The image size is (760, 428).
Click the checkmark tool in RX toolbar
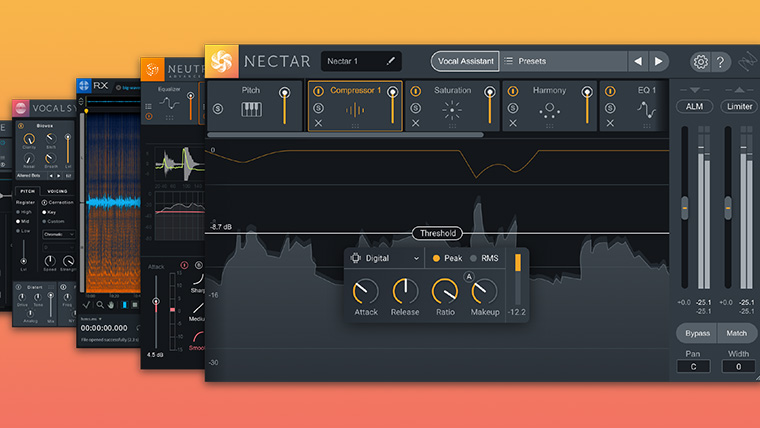point(86,304)
